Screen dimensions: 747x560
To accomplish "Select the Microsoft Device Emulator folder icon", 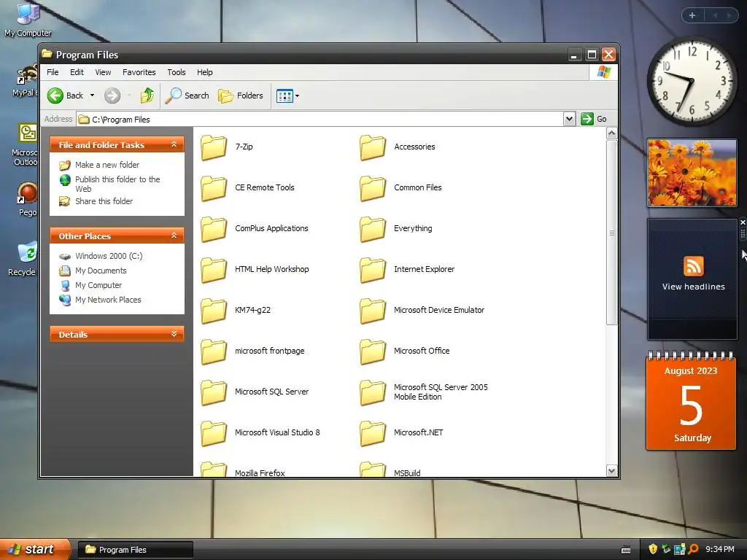I will pyautogui.click(x=373, y=311).
